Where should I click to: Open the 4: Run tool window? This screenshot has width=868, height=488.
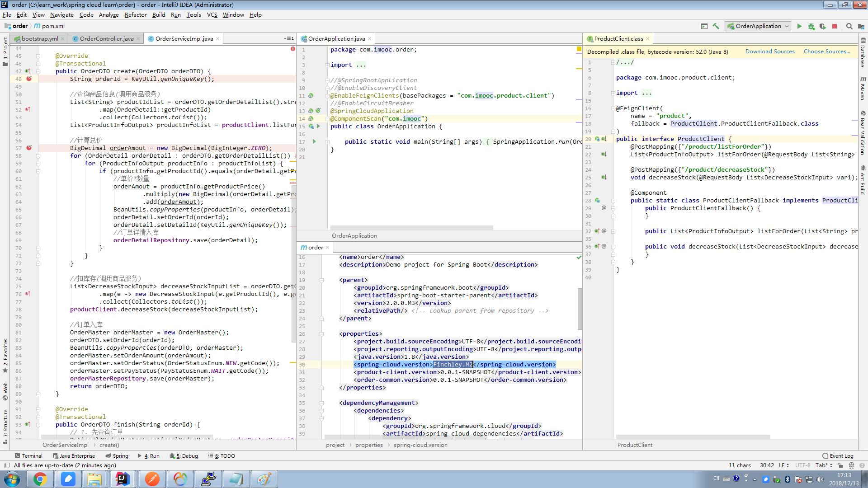click(x=149, y=456)
